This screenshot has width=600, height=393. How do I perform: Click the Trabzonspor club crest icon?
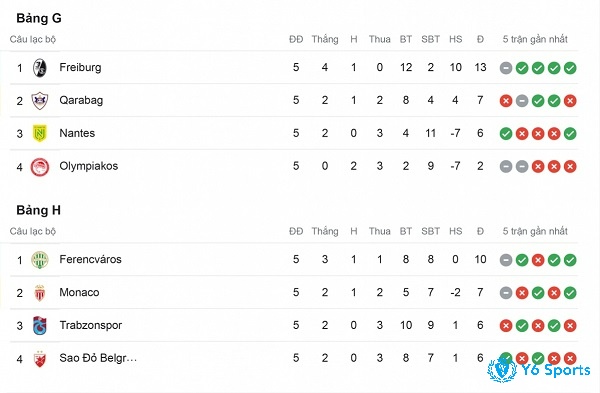[x=39, y=326]
